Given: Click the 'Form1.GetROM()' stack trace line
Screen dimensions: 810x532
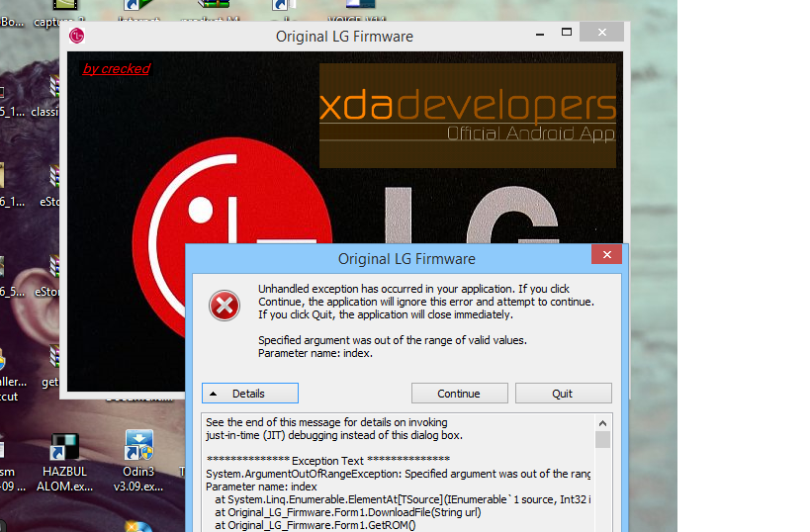Looking at the screenshot, I should point(315,525).
